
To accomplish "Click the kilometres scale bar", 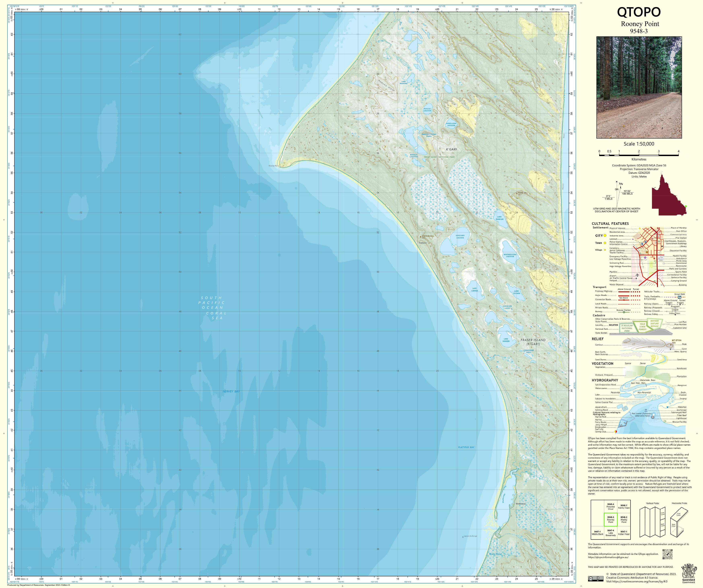I will (x=639, y=155).
